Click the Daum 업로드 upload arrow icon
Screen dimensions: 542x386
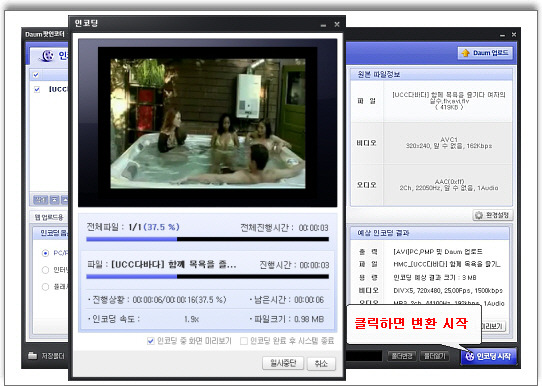pyautogui.click(x=466, y=53)
